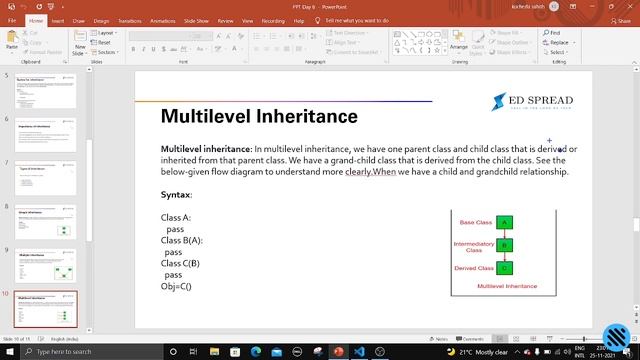Viewport: 640px width, 360px height.
Task: Switch to Reading View icon
Action: 533,339
